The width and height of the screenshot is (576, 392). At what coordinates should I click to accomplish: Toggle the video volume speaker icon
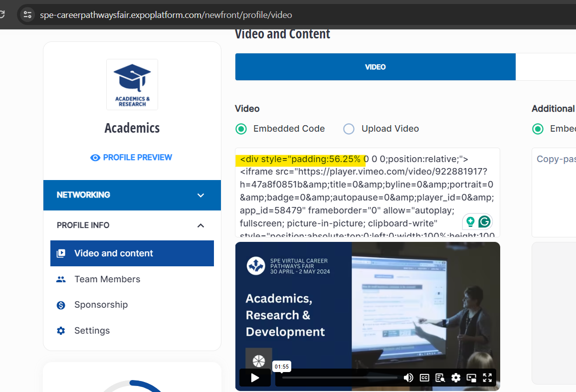tap(408, 378)
